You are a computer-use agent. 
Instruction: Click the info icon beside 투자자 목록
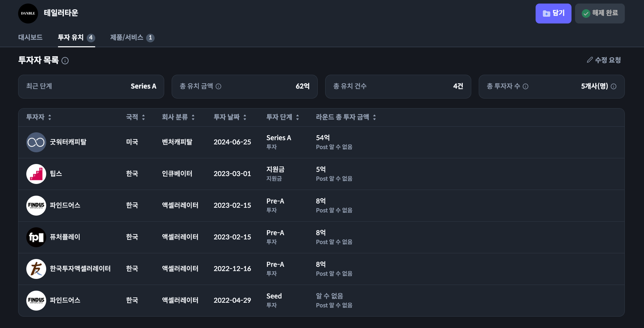(65, 61)
